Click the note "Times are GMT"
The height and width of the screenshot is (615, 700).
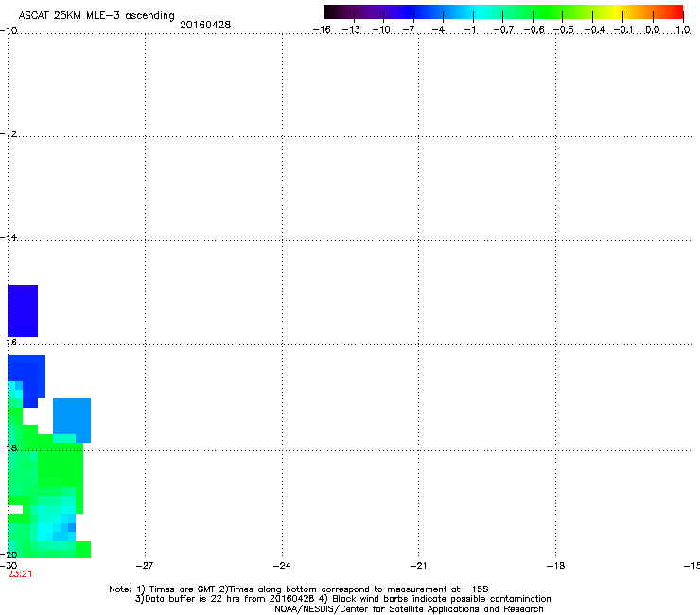point(177,589)
